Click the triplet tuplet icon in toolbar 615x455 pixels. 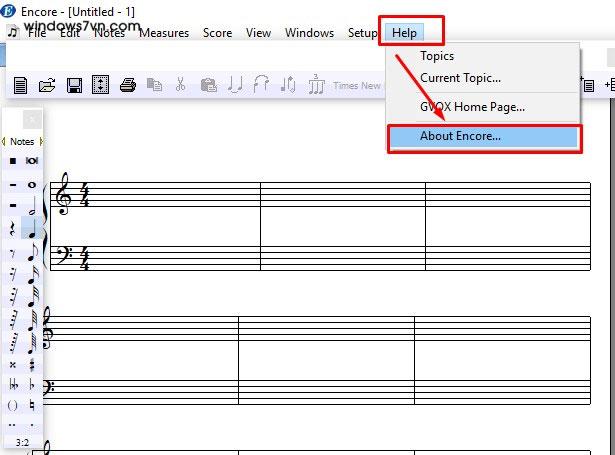(316, 86)
